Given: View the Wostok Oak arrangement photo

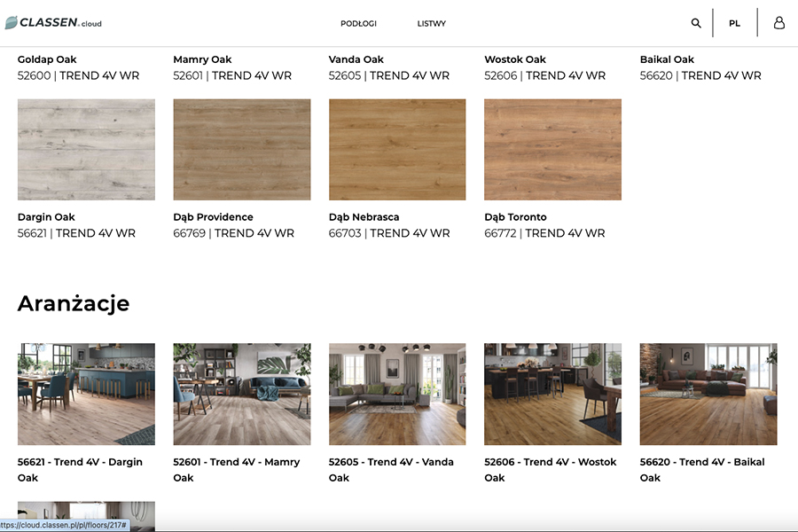Looking at the screenshot, I should point(552,394).
